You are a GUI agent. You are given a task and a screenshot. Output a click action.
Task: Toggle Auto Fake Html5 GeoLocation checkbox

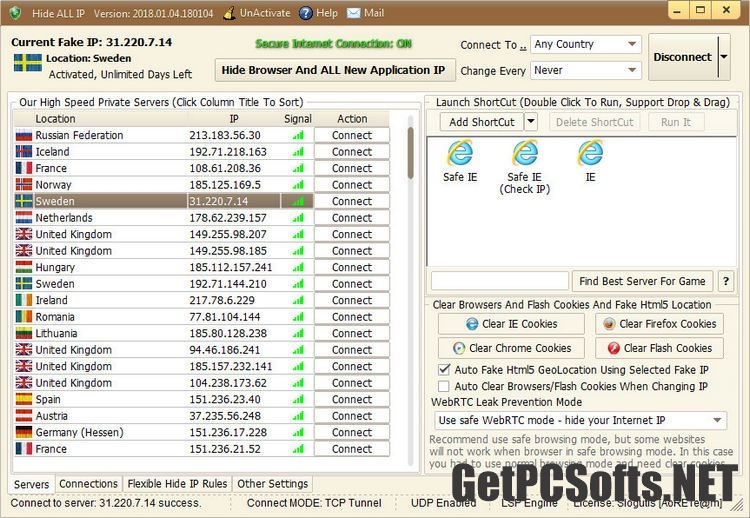(444, 370)
